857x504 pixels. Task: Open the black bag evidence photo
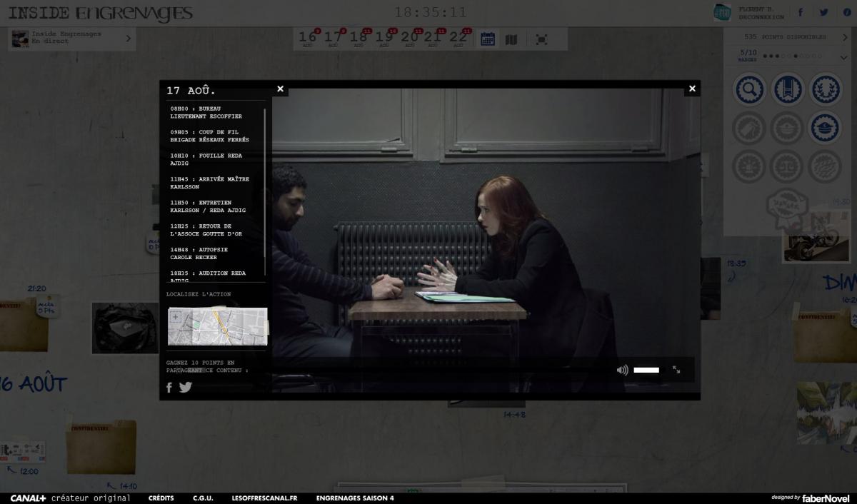click(125, 328)
